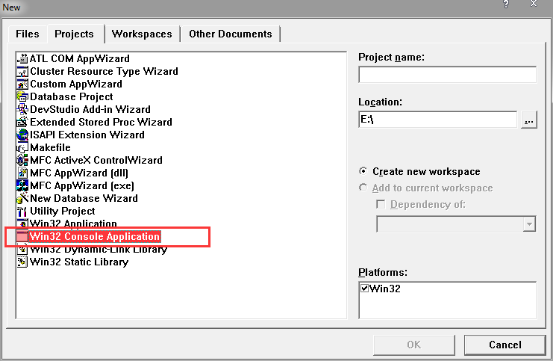Choose the Custom AppWizard icon
554x361 pixels.
click(22, 84)
